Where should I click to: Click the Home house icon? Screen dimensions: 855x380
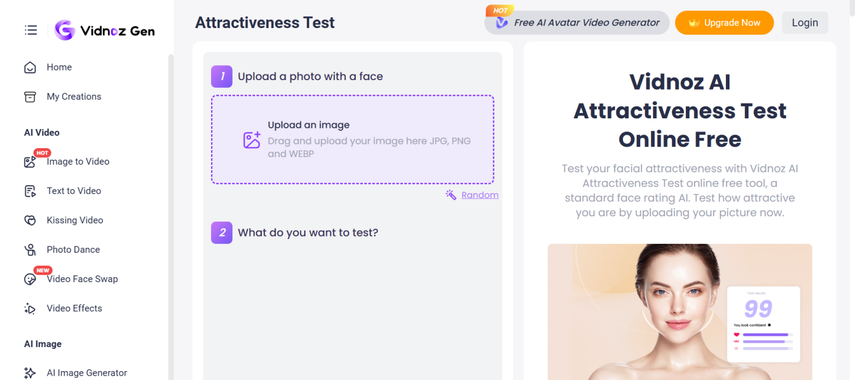point(30,68)
